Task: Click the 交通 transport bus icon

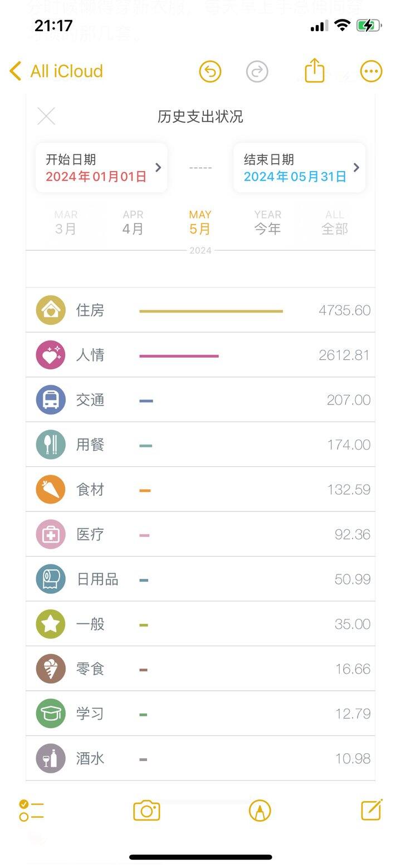Action: pyautogui.click(x=51, y=400)
